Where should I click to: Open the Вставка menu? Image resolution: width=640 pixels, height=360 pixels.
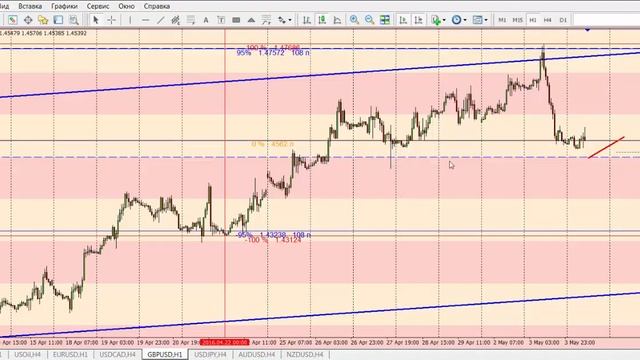pos(30,6)
